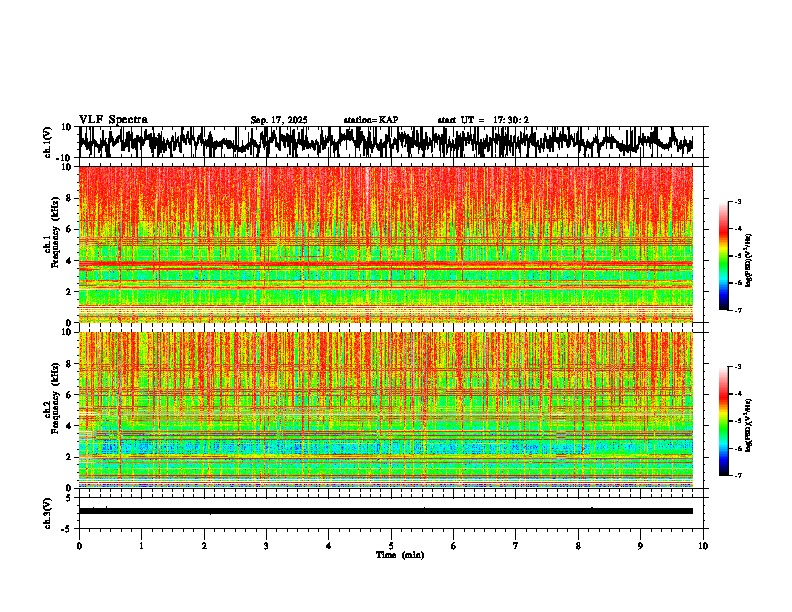Viewport: 792px width, 612px height.
Task: Click the ch.1 color scale bar
Action: [x=723, y=256]
